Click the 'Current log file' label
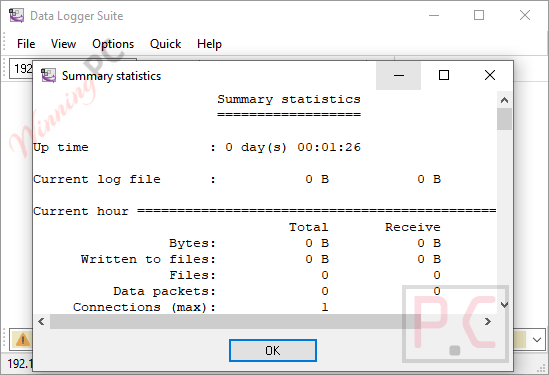This screenshot has width=549, height=375. coord(97,179)
